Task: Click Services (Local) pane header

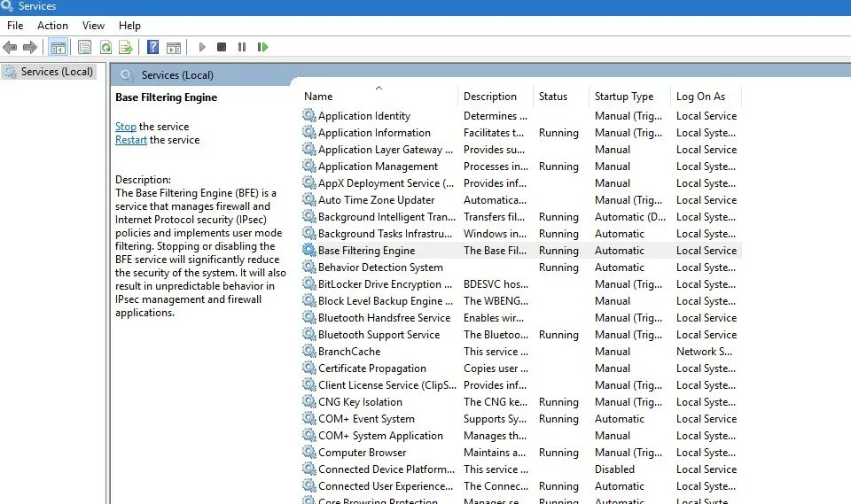Action: (x=177, y=75)
